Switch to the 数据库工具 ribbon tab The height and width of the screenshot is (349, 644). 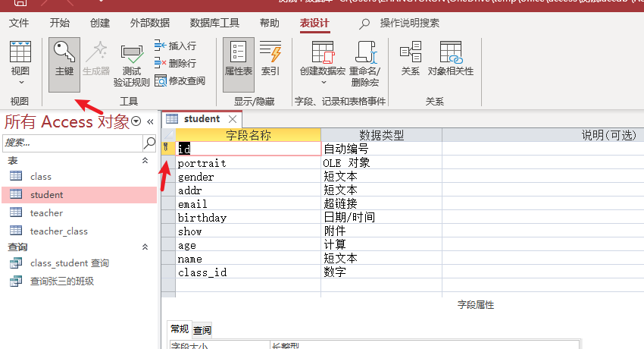pyautogui.click(x=214, y=23)
